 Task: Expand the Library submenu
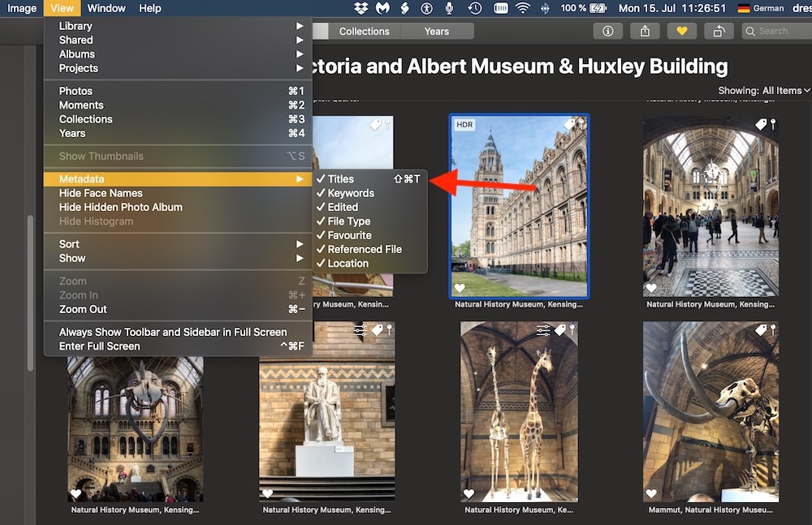click(178, 26)
